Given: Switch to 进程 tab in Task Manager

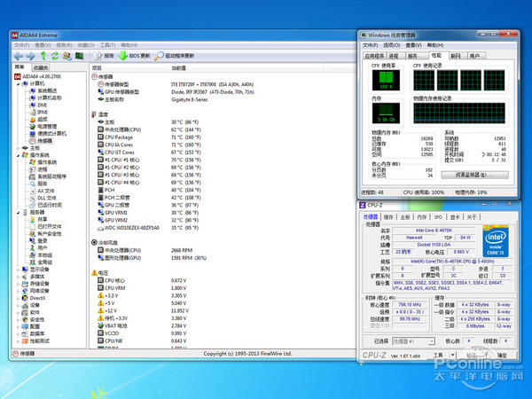Looking at the screenshot, I should 394,56.
